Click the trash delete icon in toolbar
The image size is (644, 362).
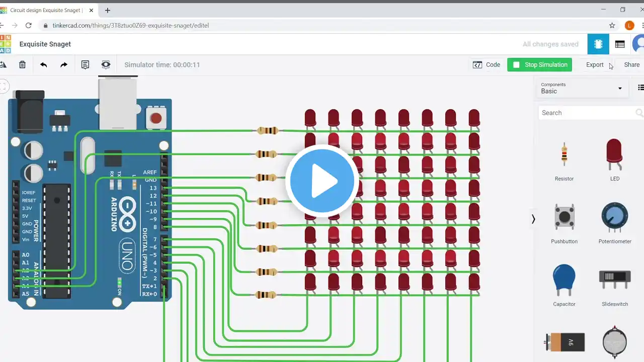[22, 65]
